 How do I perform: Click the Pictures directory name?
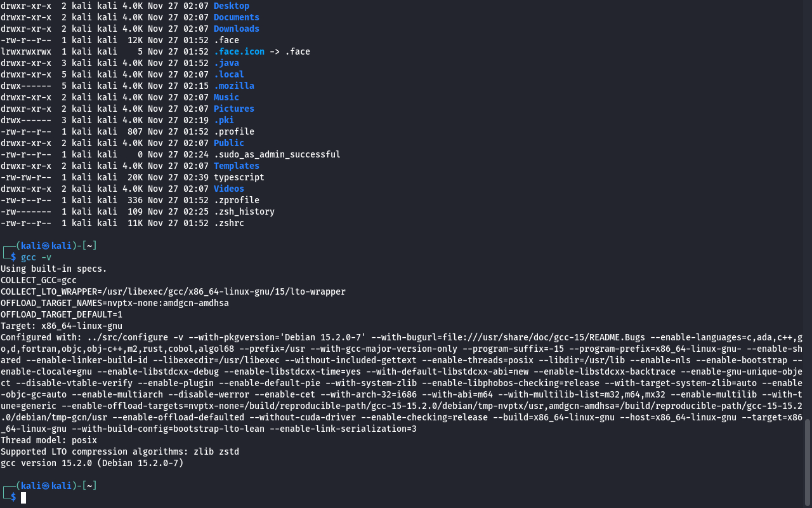pos(233,109)
